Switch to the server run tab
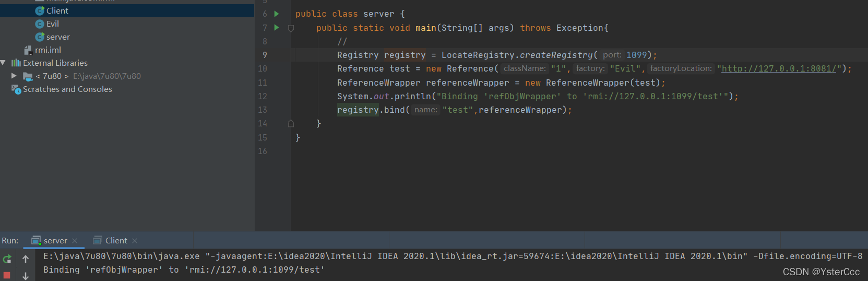The image size is (868, 281). (55, 240)
